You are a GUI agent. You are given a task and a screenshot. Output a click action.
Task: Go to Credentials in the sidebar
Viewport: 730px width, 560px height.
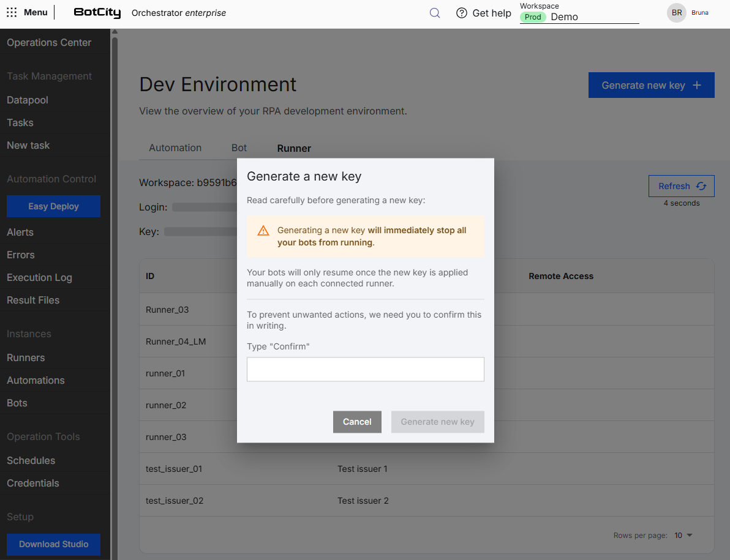pos(32,483)
